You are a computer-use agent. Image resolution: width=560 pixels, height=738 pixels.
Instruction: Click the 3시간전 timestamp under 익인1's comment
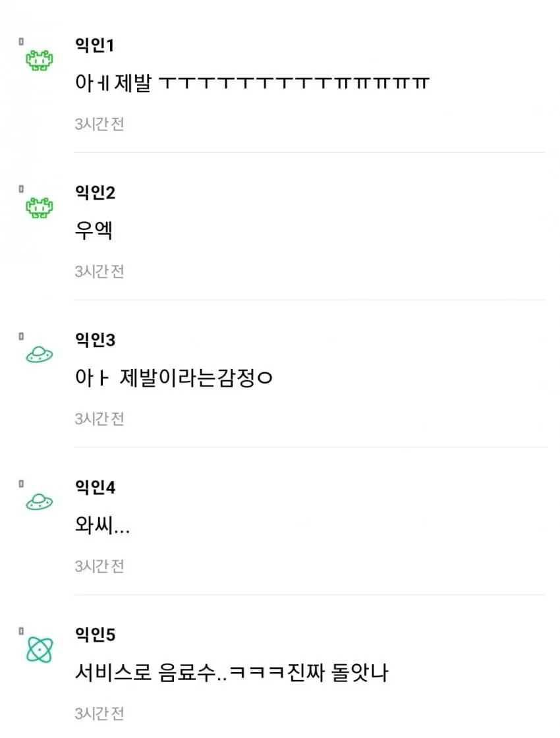pos(99,124)
